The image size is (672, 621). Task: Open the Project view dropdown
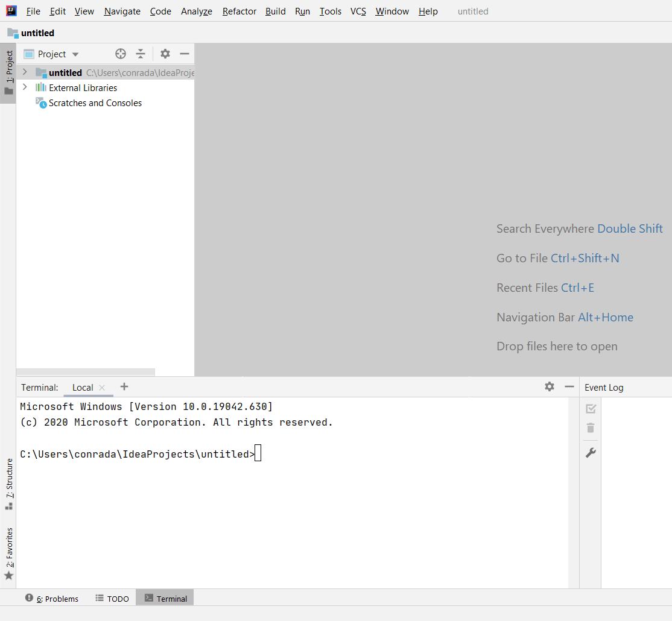click(x=52, y=54)
